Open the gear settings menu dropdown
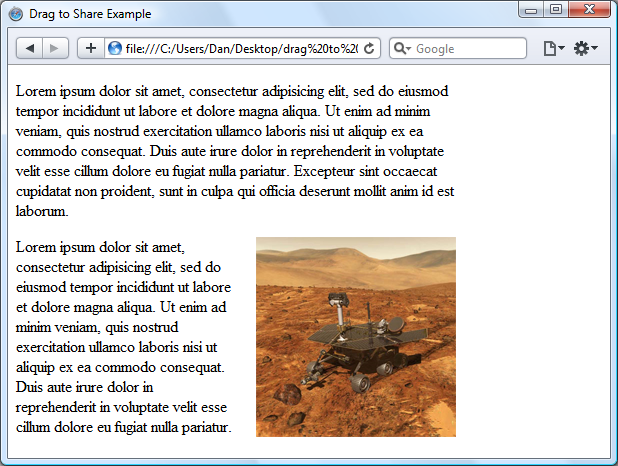The height and width of the screenshot is (466, 618). [586, 48]
